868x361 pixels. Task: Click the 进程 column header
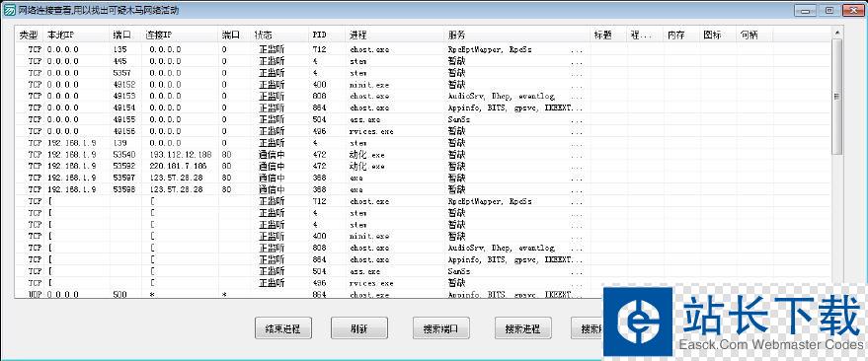395,35
